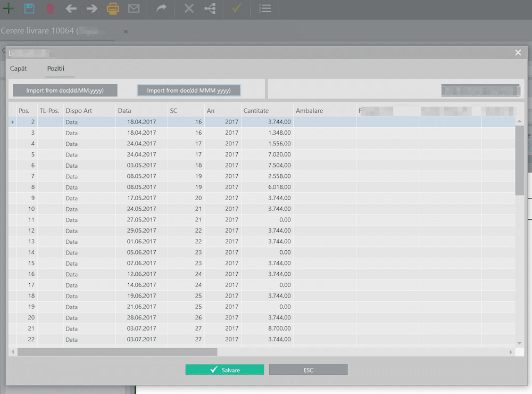Click the horizontal scrollbar left arrow
Image resolution: width=532 pixels, height=394 pixels.
click(13, 352)
